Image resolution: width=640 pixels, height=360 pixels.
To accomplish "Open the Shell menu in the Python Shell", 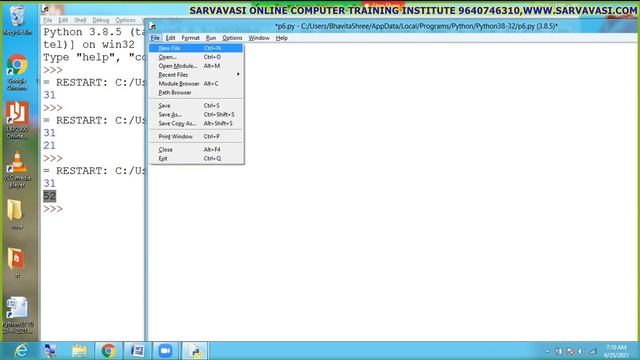I will pos(80,20).
